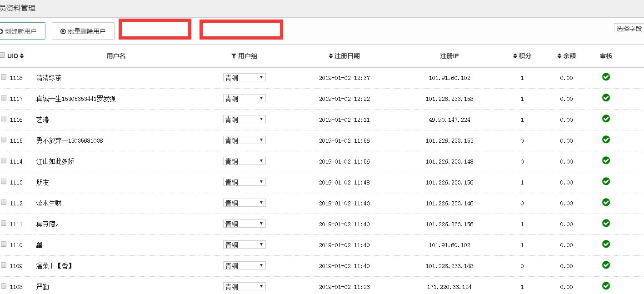Filter by 用户组 column header funnel icon

click(234, 56)
